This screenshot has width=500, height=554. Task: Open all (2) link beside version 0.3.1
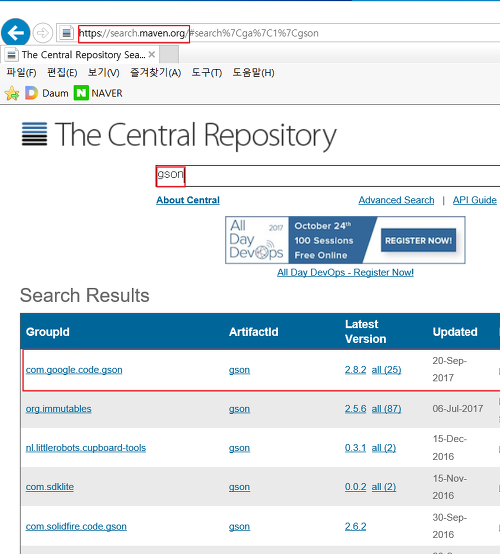[384, 448]
